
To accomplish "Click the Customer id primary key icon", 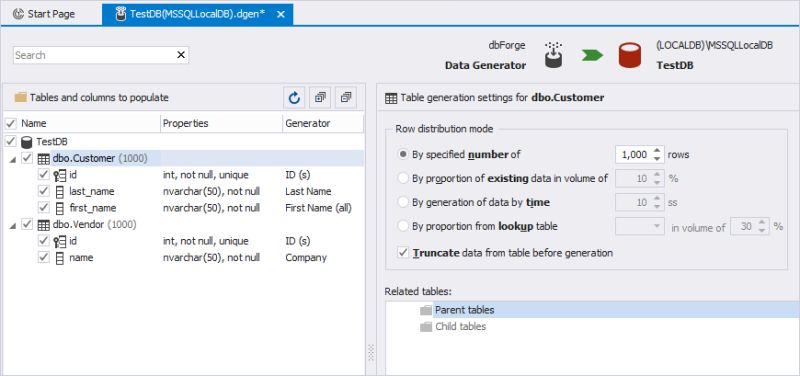I will (60, 176).
